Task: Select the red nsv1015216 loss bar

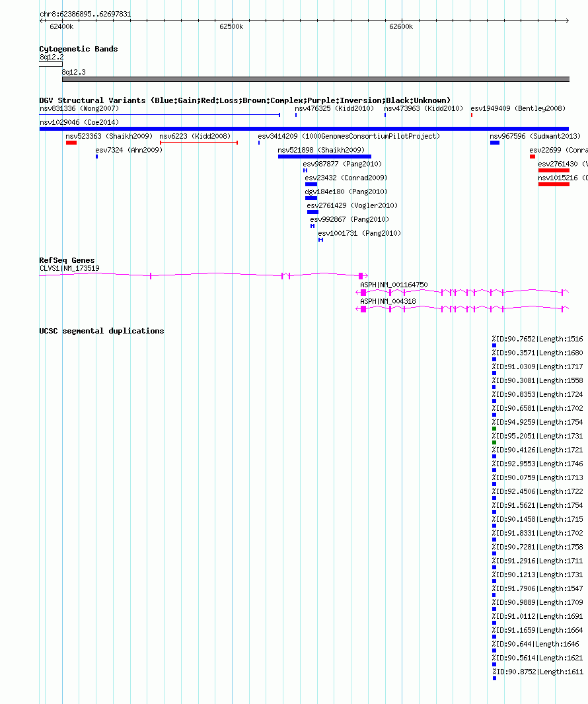Action: pyautogui.click(x=554, y=184)
